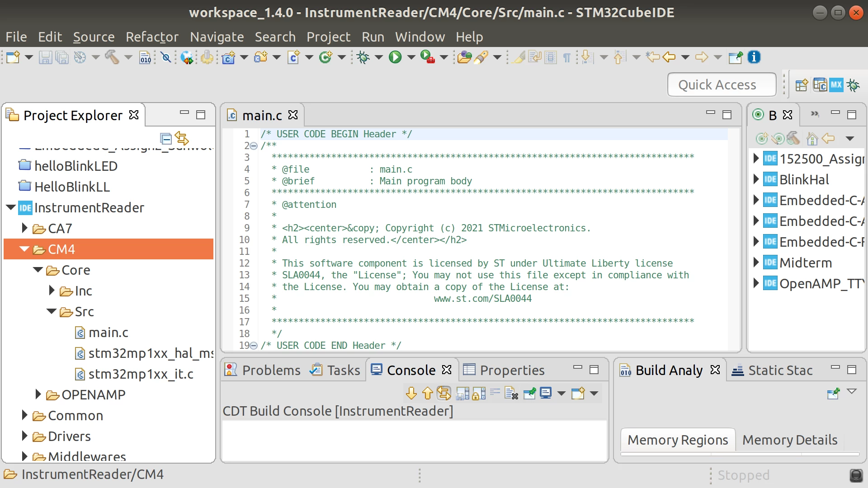Expand the Midterm build target entry
Screen dimensions: 868x488
click(756, 263)
